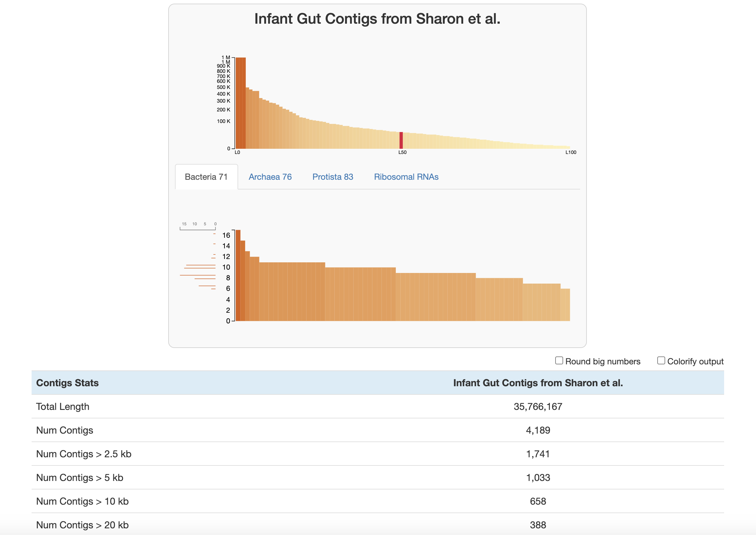The height and width of the screenshot is (535, 756).
Task: Click the Num Contigs value 4,189
Action: [538, 430]
